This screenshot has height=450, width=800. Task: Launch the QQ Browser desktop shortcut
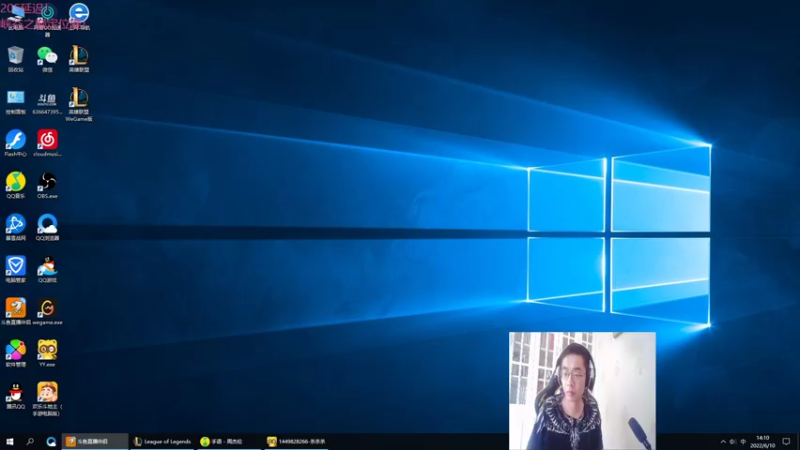[x=47, y=227]
